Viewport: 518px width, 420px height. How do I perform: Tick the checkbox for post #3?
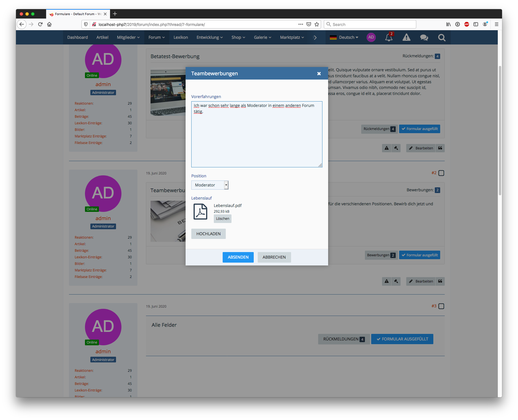(441, 306)
